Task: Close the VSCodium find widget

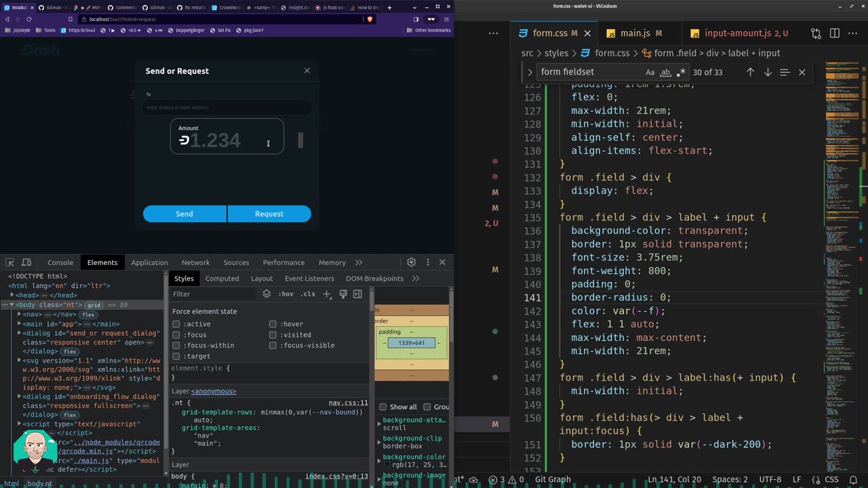Action: (x=802, y=72)
